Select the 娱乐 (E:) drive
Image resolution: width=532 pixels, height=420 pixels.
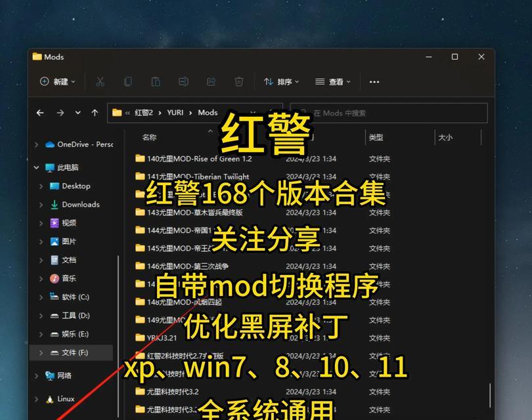[75, 334]
